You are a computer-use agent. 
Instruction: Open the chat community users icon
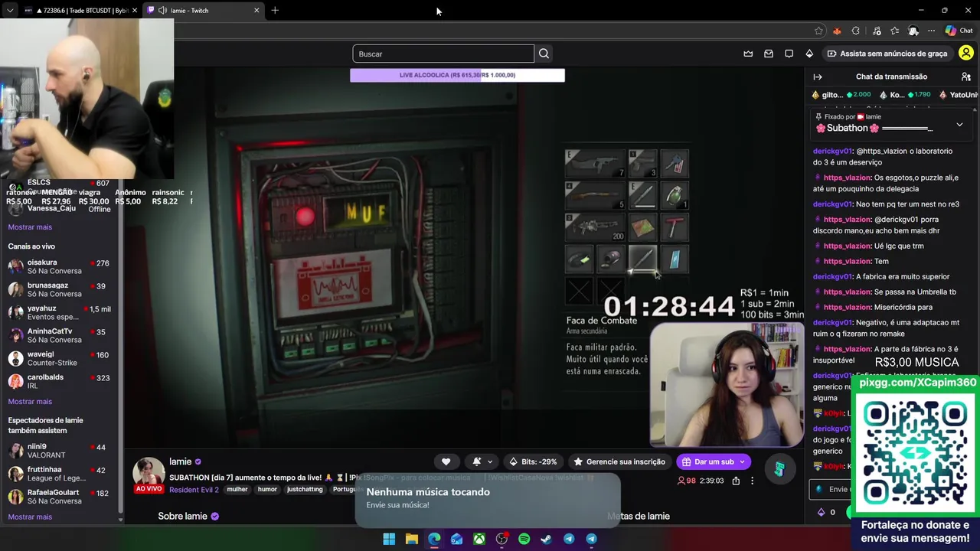[x=966, y=77]
